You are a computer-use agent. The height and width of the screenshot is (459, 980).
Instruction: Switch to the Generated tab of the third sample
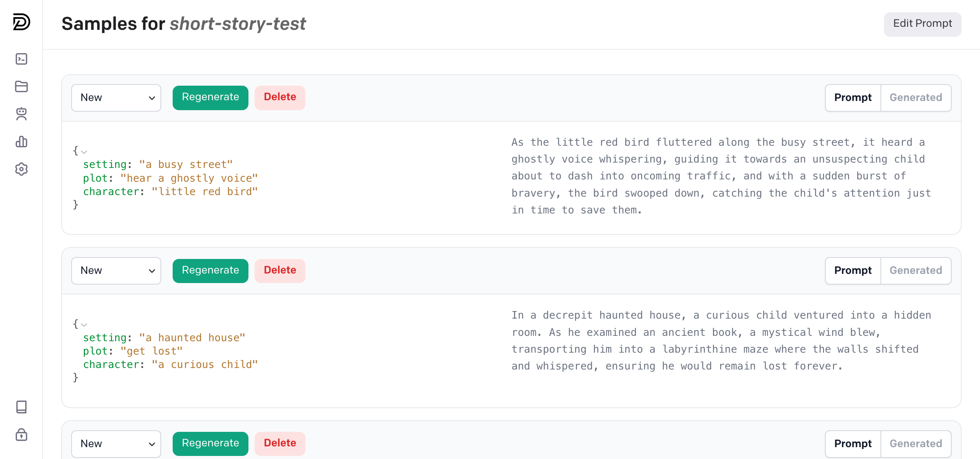tap(916, 444)
